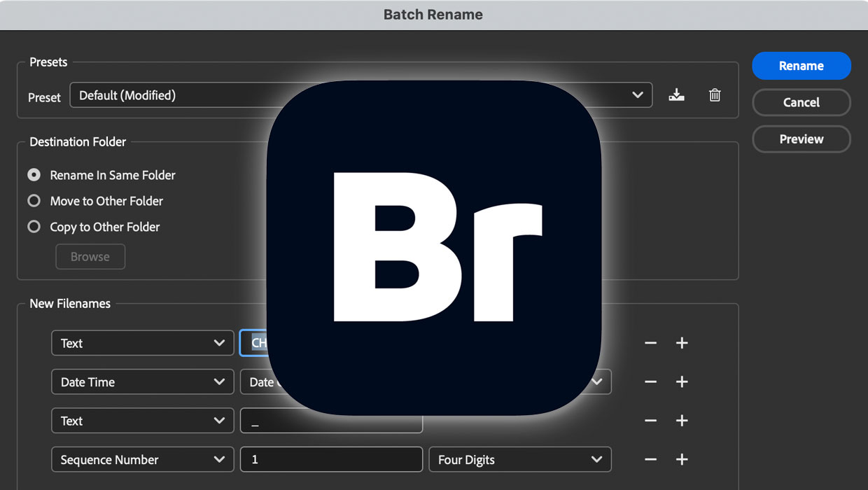This screenshot has height=490, width=868.
Task: Click the Preview button
Action: coord(801,139)
